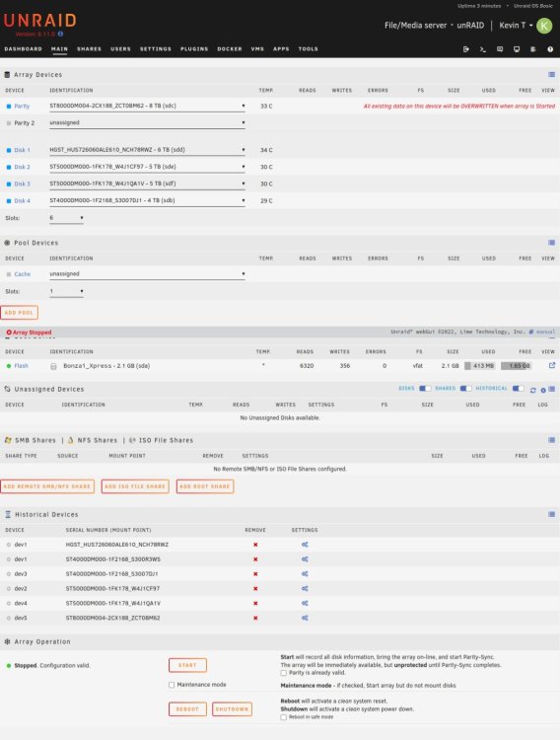Image resolution: width=560 pixels, height=740 pixels.
Task: Open the Disk 1 device dropdown
Action: point(147,150)
